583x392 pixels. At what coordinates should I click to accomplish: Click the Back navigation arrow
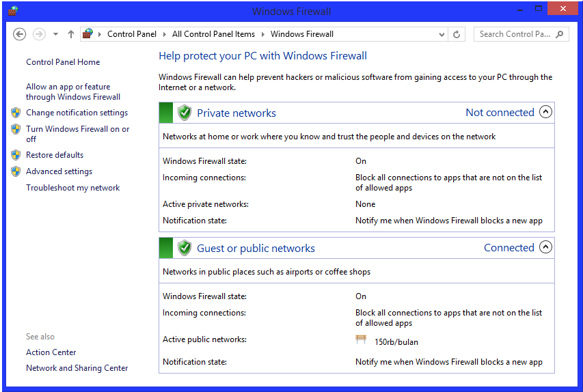(19, 34)
